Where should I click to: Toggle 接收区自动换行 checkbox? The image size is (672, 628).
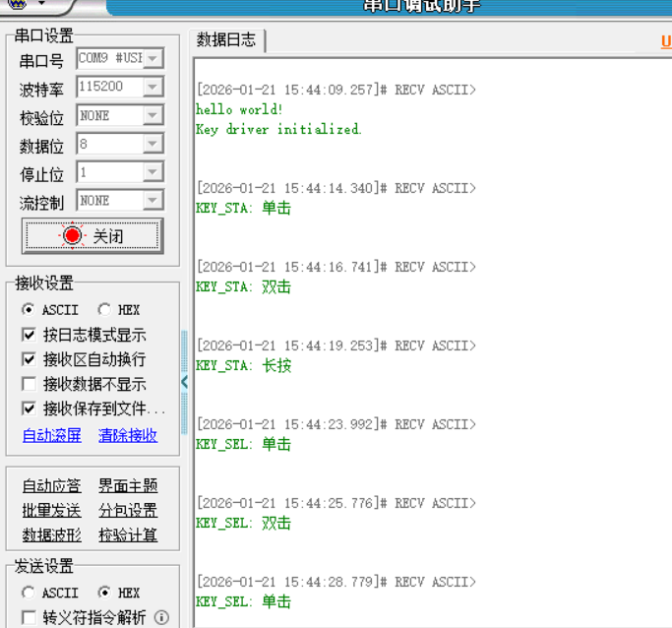(29, 359)
